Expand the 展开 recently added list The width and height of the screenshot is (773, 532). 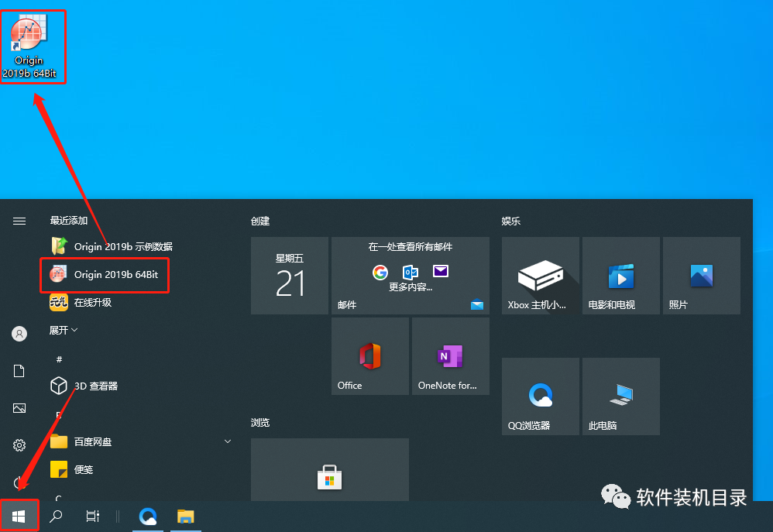[63, 330]
